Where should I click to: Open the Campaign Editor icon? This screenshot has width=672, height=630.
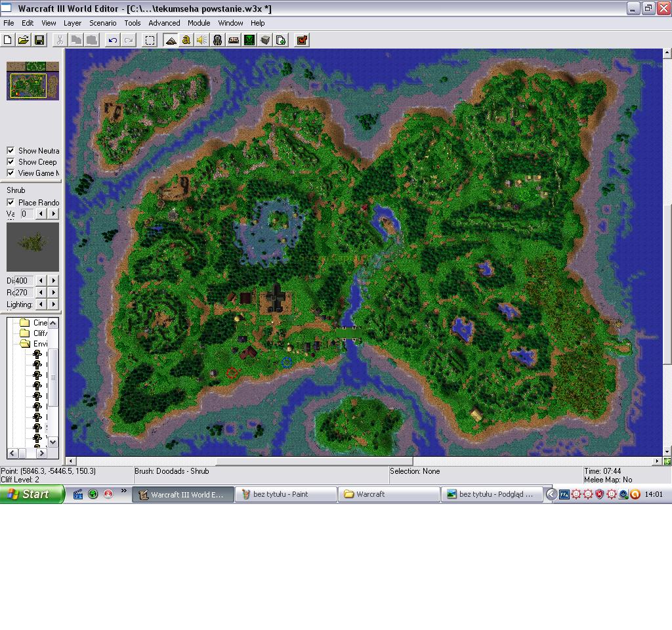(x=234, y=40)
